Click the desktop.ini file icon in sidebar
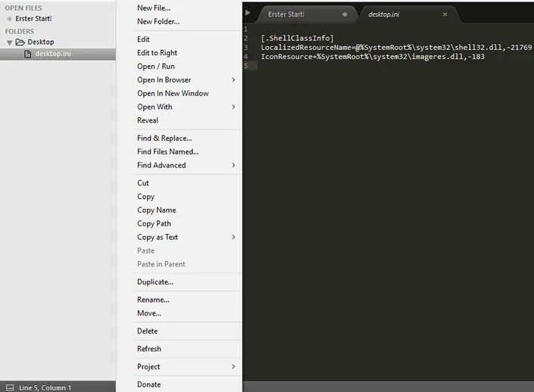Viewport: 534px width, 392px height. point(27,54)
